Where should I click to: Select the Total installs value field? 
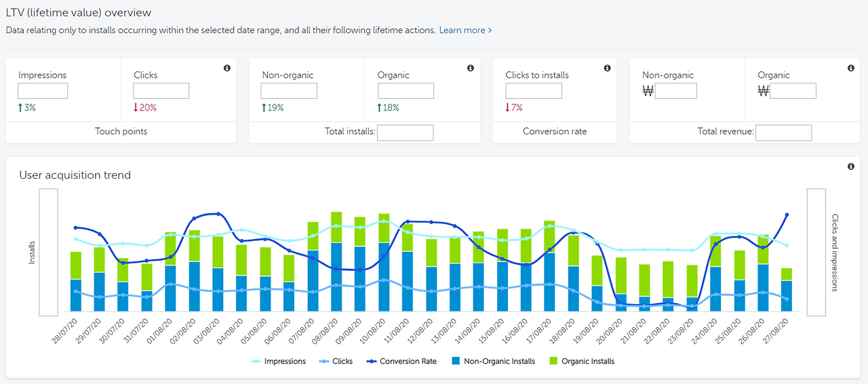tap(405, 133)
